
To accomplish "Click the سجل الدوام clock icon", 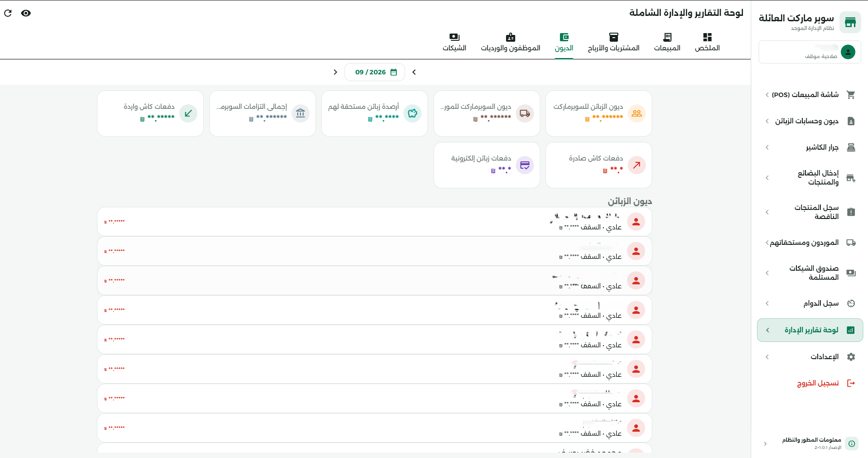I will pos(851,303).
